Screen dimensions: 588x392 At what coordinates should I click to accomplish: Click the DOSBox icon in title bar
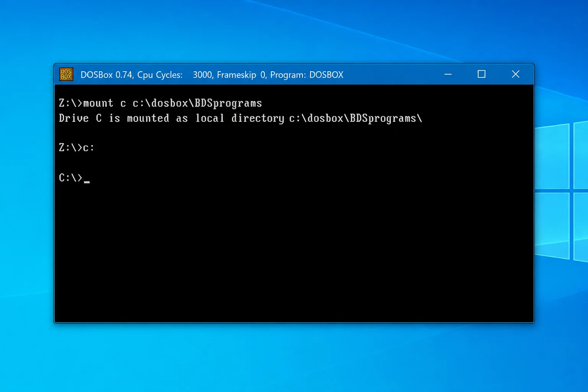[66, 74]
